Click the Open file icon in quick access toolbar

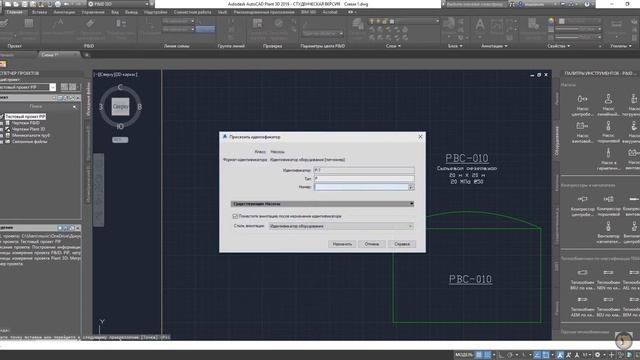click(x=16, y=4)
